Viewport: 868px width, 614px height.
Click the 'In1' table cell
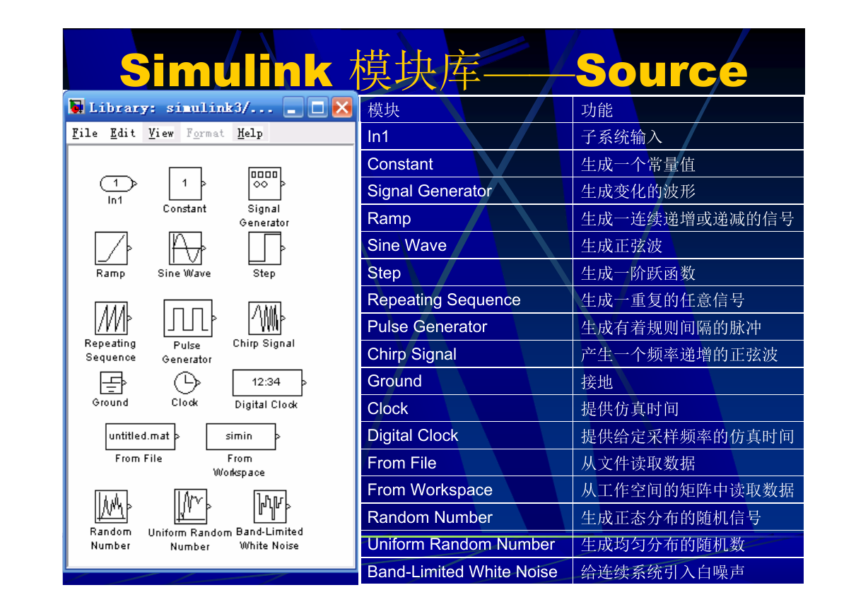click(467, 136)
